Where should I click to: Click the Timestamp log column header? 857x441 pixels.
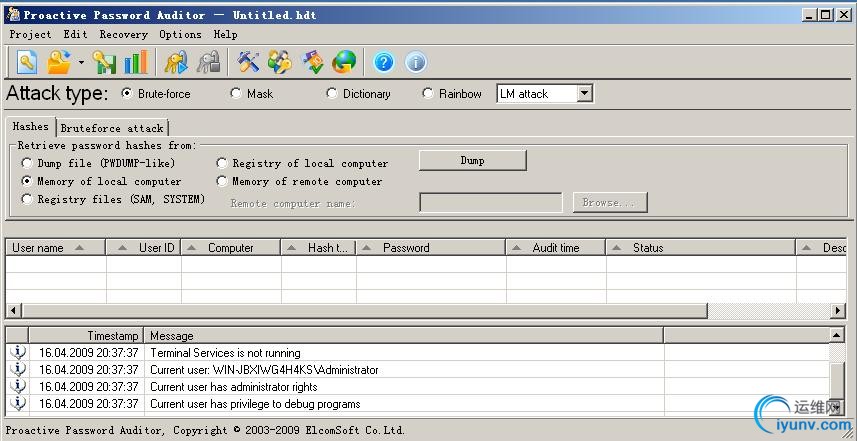[x=86, y=335]
